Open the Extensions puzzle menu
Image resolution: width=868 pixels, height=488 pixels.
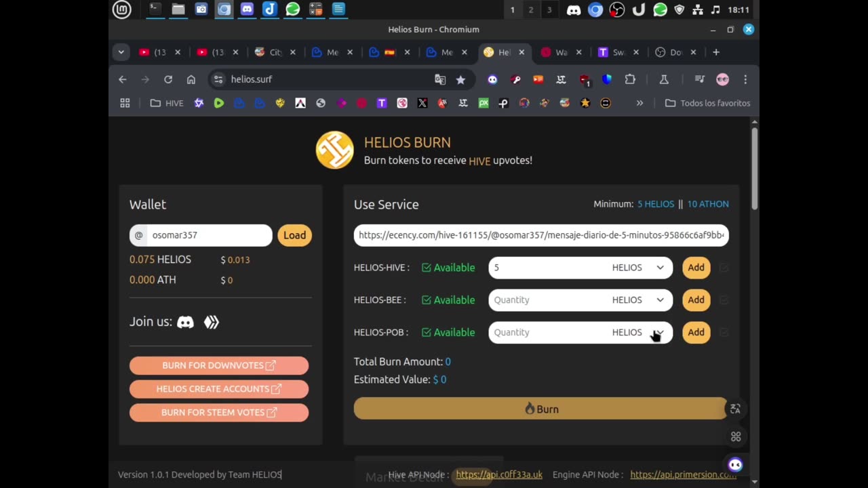coord(630,79)
